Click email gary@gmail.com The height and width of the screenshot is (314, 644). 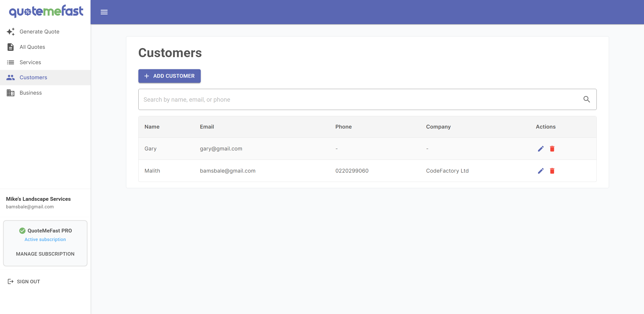(221, 149)
